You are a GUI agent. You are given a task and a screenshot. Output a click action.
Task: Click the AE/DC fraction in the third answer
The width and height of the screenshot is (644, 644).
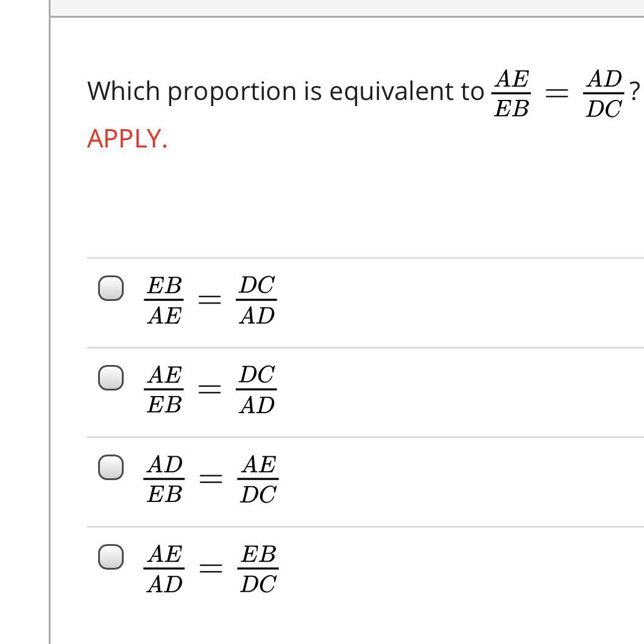pos(258,479)
